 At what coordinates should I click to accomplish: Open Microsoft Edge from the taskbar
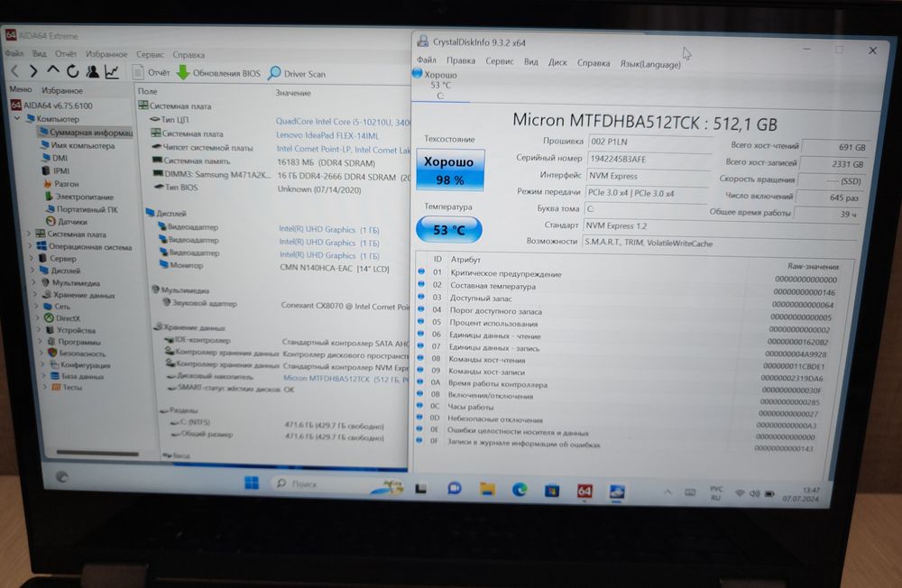(x=520, y=490)
